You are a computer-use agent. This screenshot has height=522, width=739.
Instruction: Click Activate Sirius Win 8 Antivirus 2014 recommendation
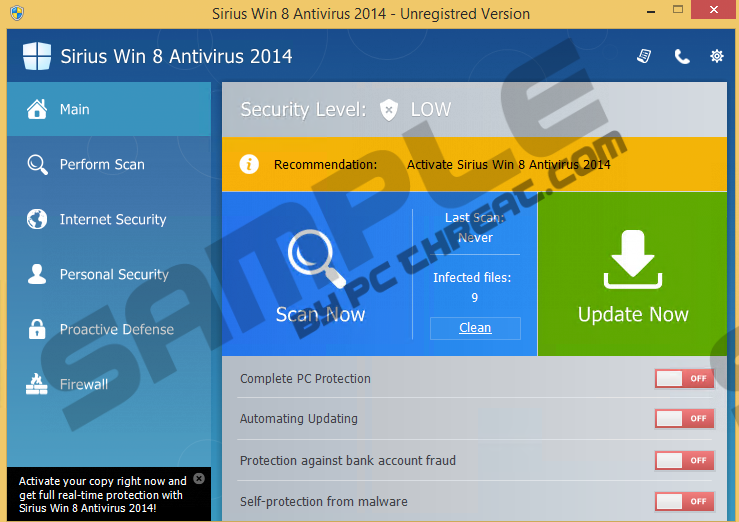[x=509, y=164]
